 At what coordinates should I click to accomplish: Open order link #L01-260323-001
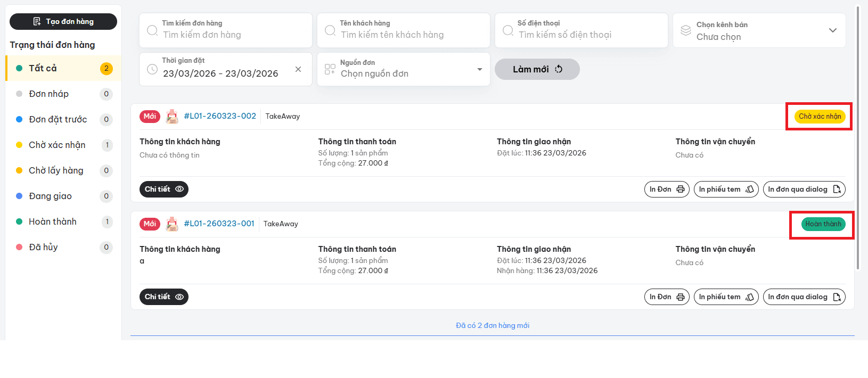219,224
